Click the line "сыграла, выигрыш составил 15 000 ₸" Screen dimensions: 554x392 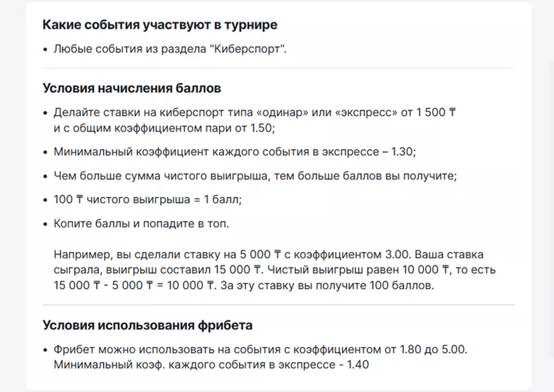[159, 270]
